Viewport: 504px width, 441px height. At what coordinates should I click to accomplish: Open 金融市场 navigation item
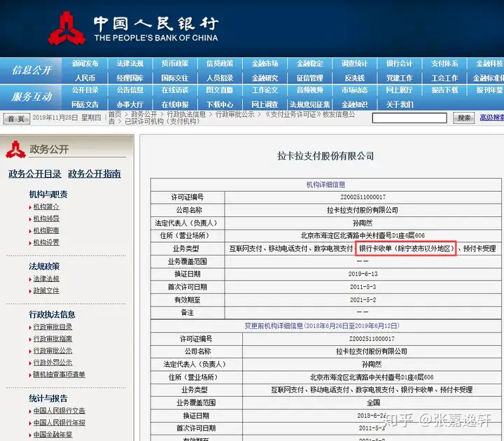tap(265, 64)
